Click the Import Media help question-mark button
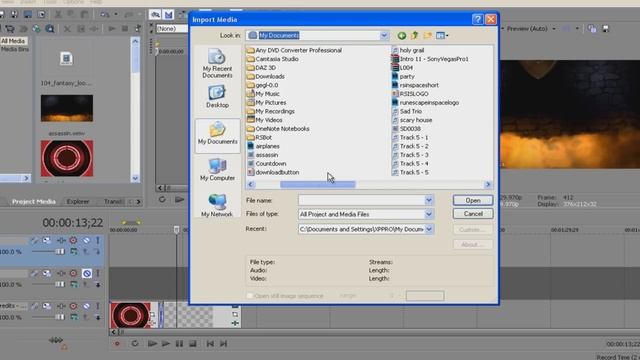This screenshot has width=640, height=360. click(478, 19)
